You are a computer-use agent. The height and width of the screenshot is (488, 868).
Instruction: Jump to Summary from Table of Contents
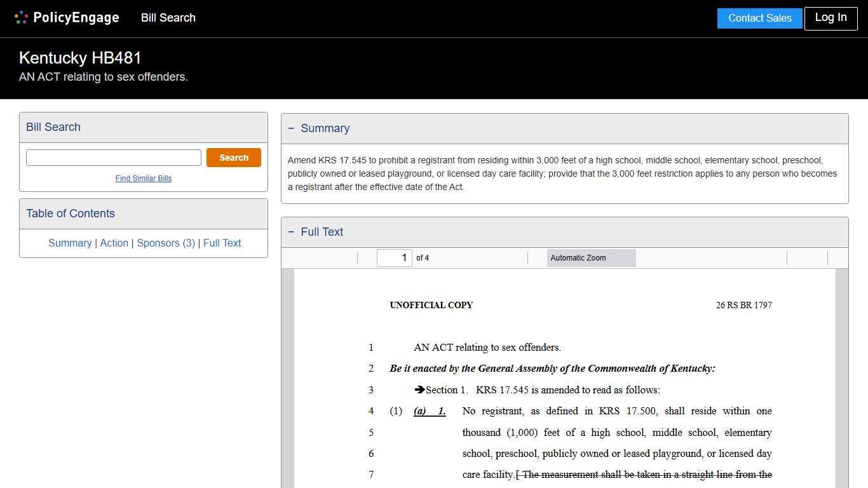[70, 243]
